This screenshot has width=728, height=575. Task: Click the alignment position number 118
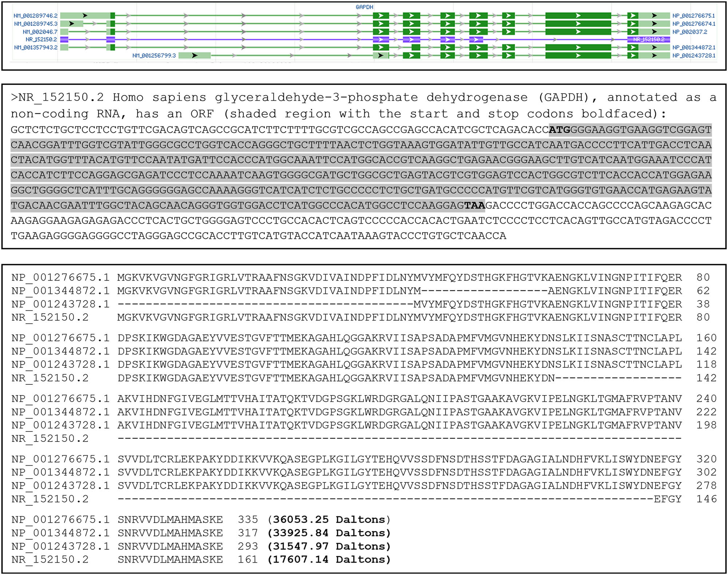(707, 364)
